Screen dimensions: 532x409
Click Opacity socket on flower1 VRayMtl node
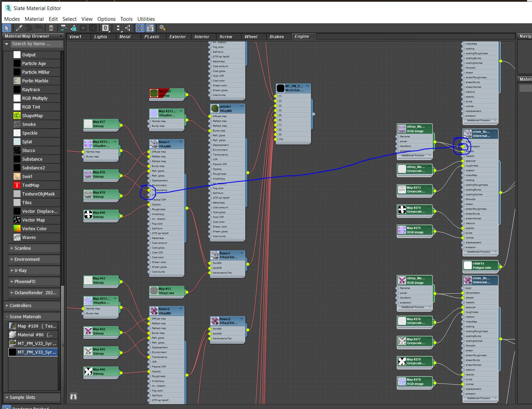pyautogui.click(x=149, y=205)
